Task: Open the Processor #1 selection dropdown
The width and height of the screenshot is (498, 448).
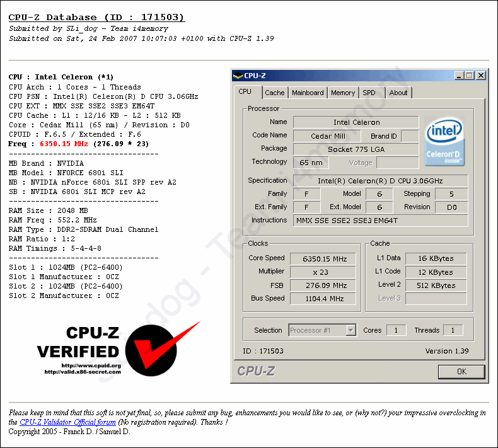Action: [x=350, y=330]
